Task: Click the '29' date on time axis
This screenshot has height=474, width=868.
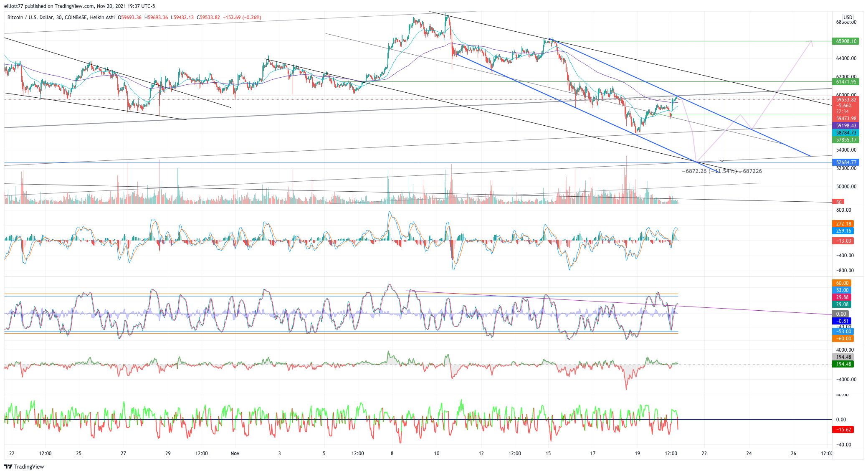Action: [168, 454]
